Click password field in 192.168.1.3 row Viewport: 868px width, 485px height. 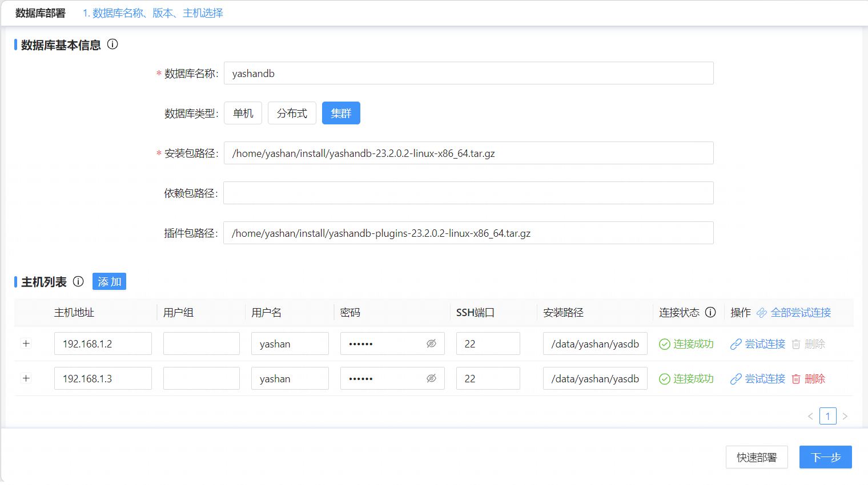[x=392, y=378]
